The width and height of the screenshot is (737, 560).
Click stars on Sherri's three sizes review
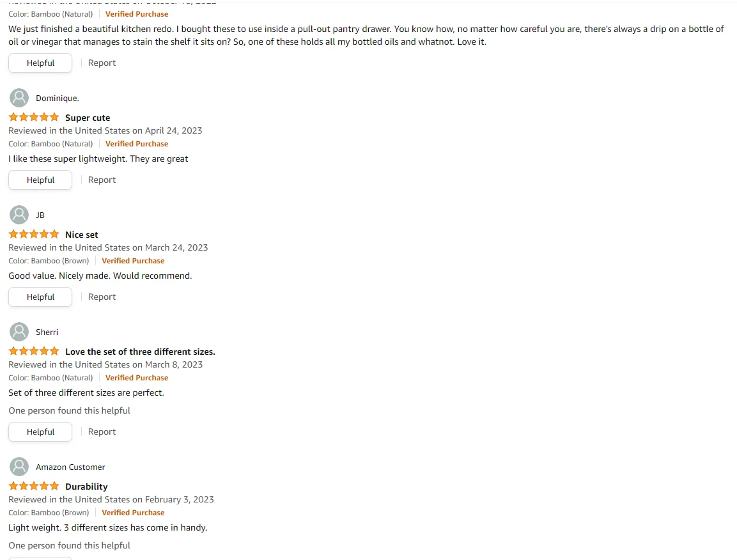coord(34,352)
